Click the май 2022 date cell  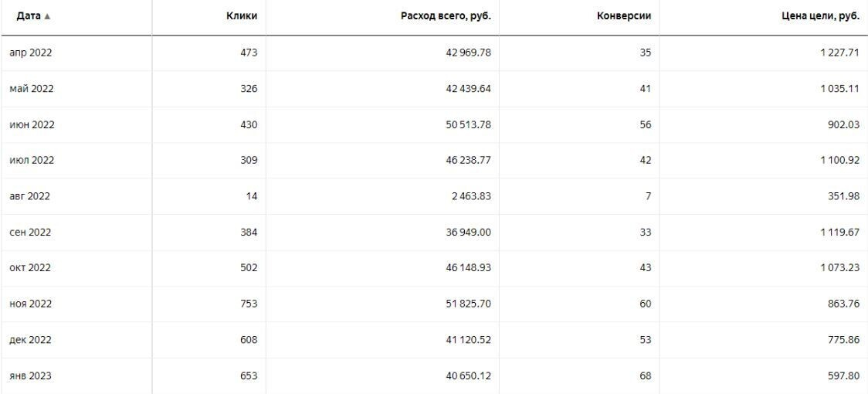click(31, 89)
